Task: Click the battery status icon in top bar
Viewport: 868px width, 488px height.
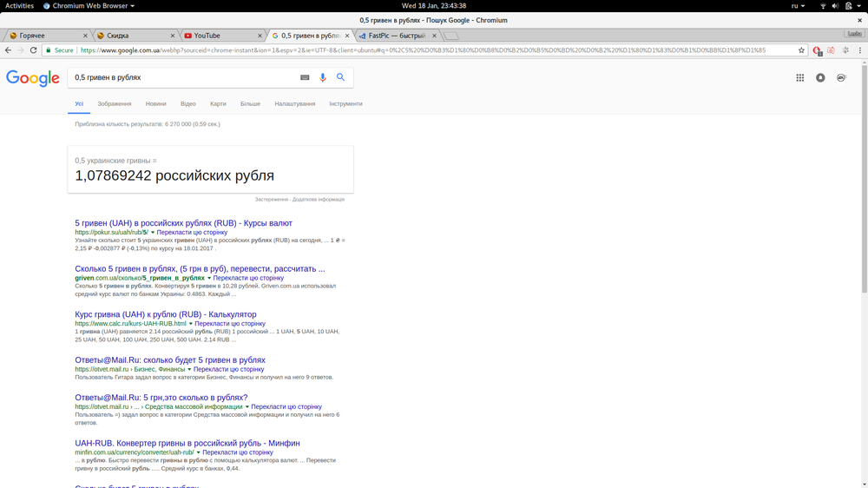Action: click(x=848, y=6)
